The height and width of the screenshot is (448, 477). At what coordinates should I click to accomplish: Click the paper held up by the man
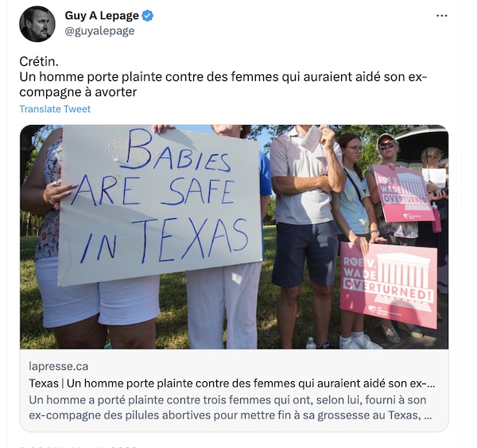pos(311,138)
